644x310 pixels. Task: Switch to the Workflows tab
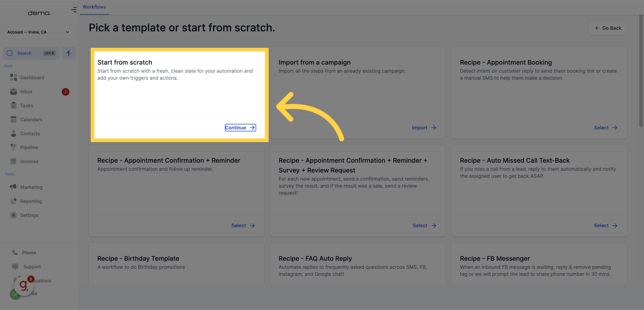pyautogui.click(x=94, y=7)
